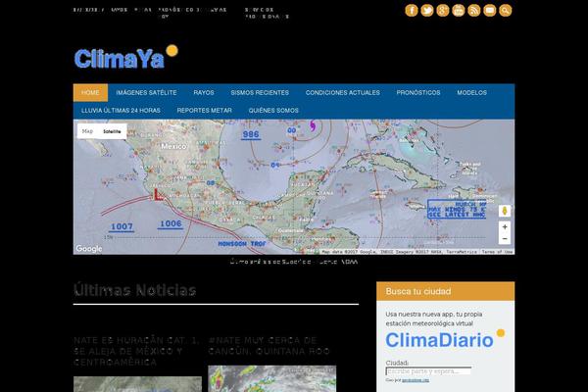Switch map to Satellite view
The width and height of the screenshot is (588, 392).
click(x=112, y=131)
